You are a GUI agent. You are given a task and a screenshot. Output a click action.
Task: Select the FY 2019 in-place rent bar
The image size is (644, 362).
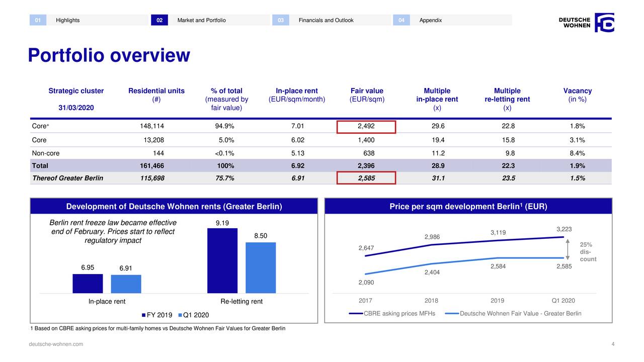point(88,284)
